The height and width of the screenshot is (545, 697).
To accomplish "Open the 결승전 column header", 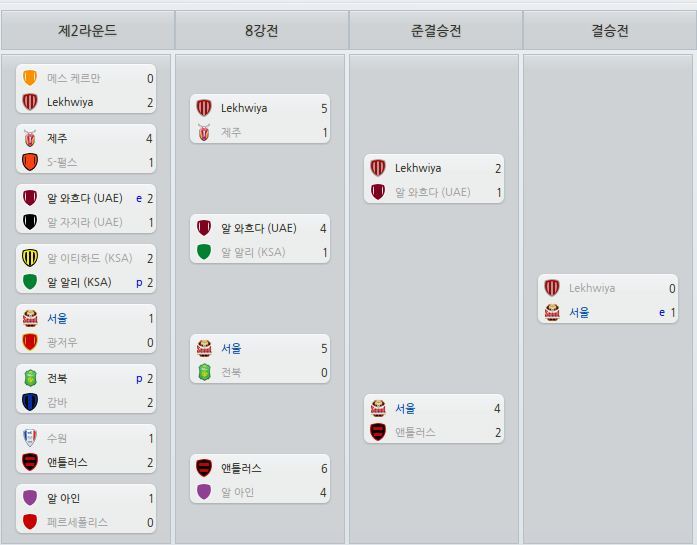I will tap(609, 31).
